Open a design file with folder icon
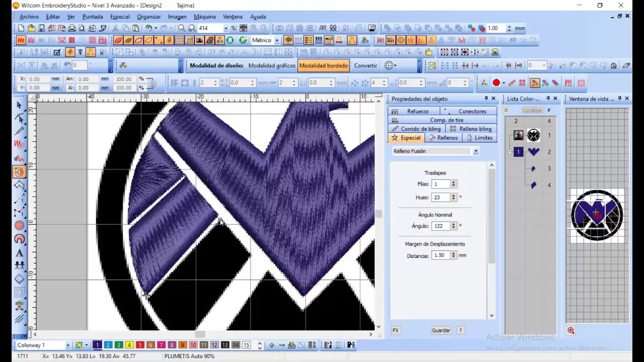 31,29
